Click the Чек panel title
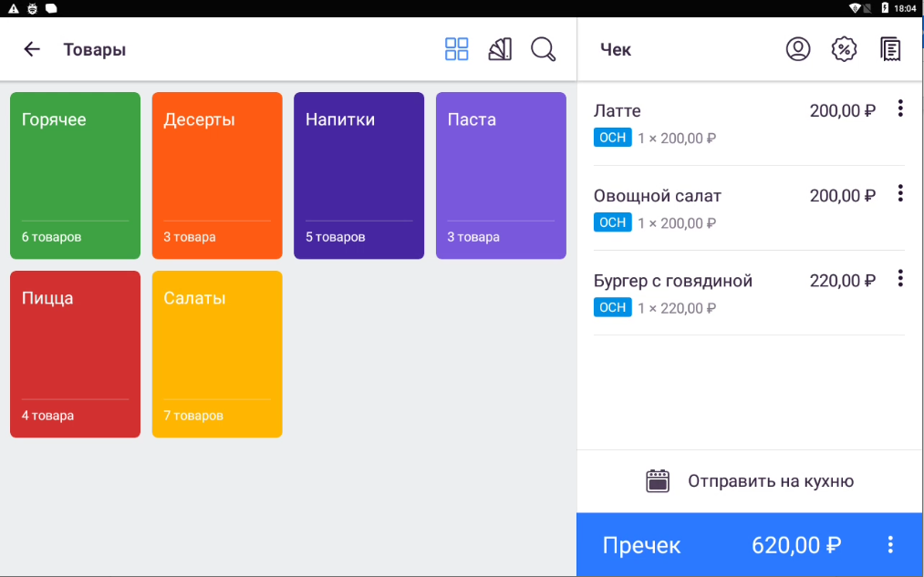This screenshot has height=577, width=924. pos(615,49)
